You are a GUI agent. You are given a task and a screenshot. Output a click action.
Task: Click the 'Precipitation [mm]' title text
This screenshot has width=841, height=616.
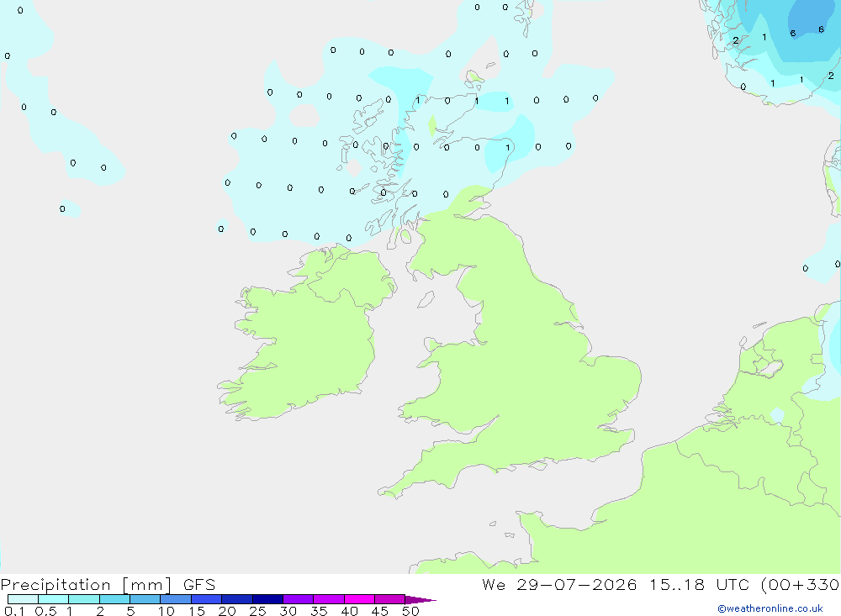tap(87, 585)
